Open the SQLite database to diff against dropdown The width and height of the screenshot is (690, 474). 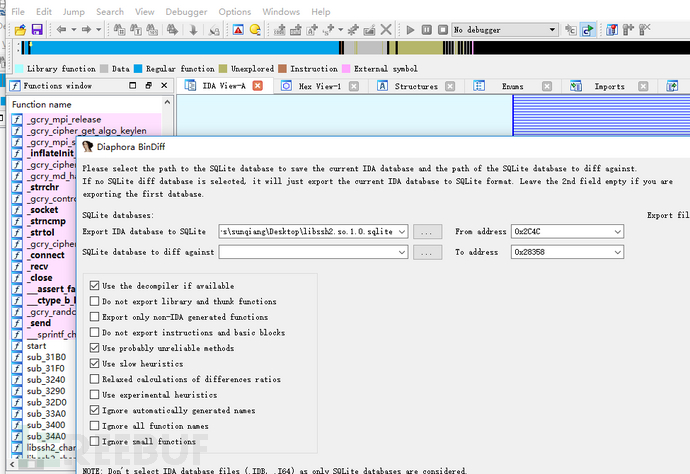[x=402, y=252]
